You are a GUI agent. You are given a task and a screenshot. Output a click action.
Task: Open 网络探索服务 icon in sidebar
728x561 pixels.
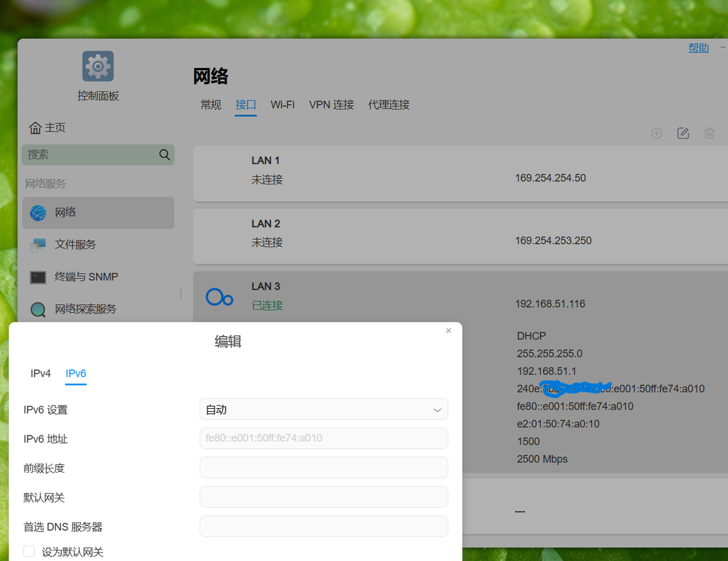[38, 309]
